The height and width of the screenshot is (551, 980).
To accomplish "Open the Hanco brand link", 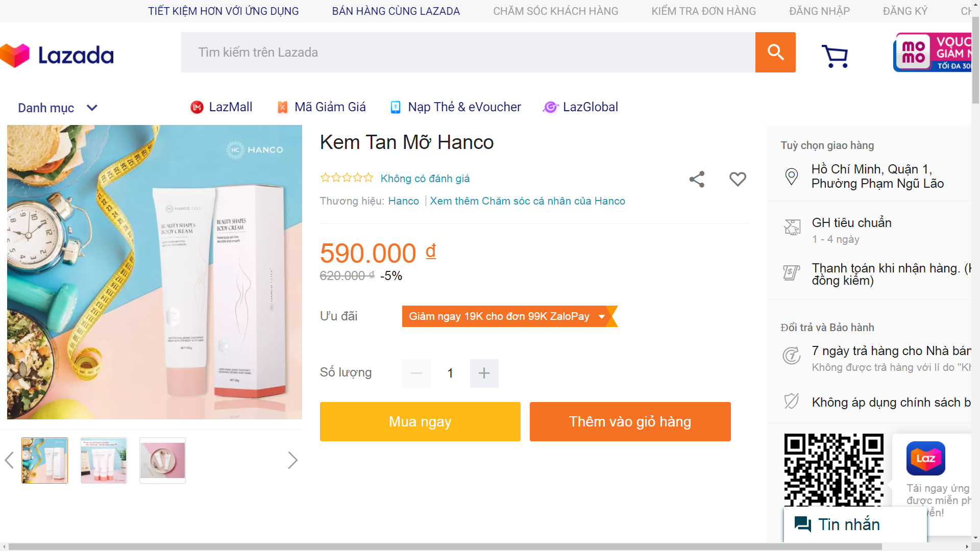I will click(x=403, y=201).
